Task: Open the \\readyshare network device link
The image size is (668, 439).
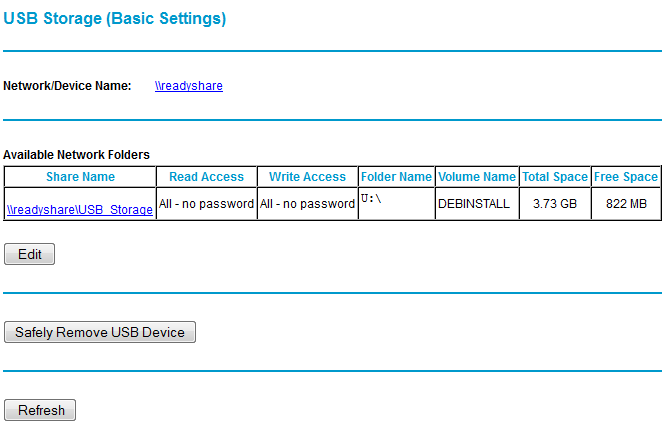Action: (x=189, y=86)
